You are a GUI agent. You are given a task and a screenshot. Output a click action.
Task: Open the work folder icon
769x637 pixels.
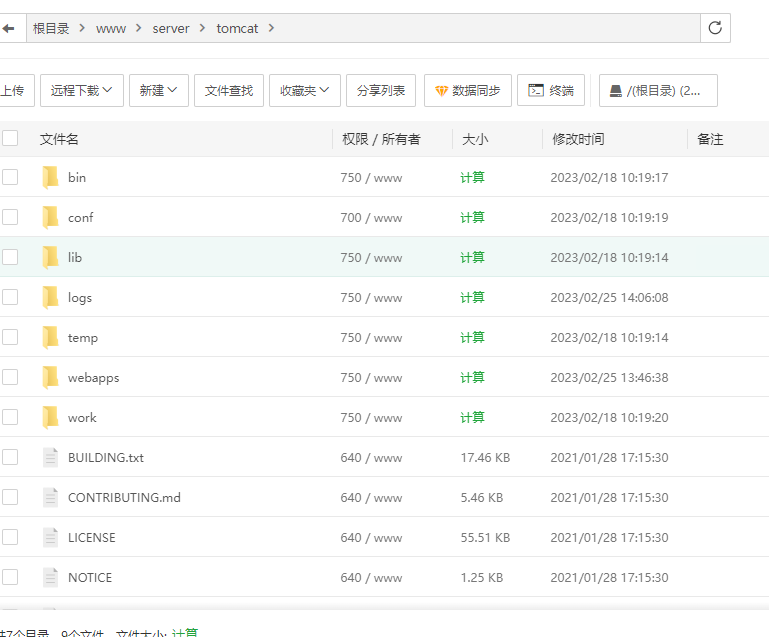(x=51, y=417)
